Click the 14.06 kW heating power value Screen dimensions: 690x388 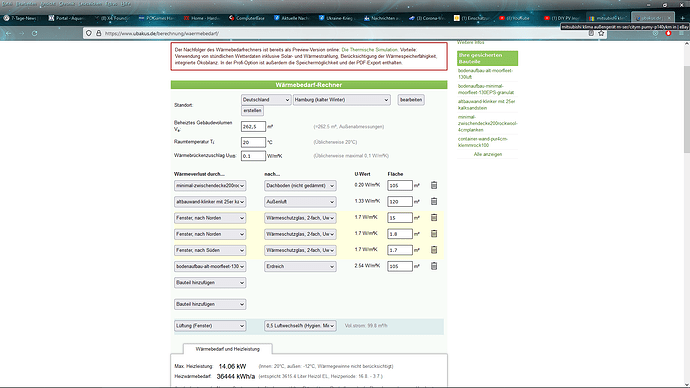[232, 366]
